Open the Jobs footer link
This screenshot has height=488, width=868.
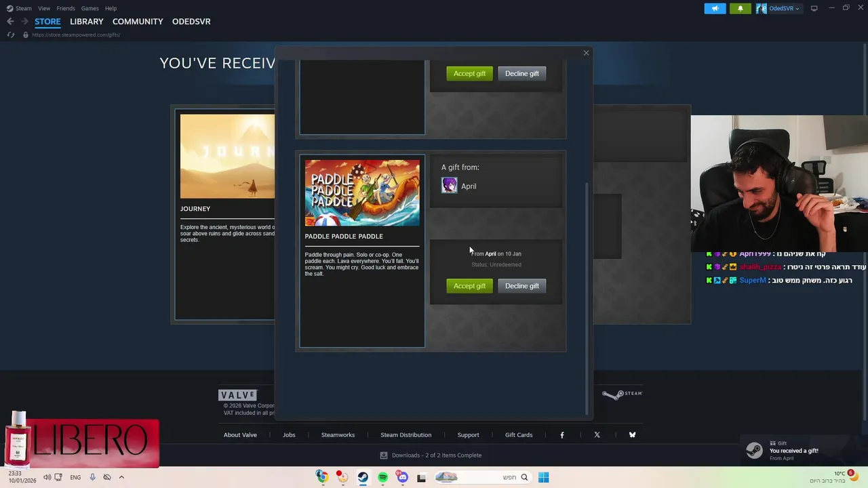coord(289,435)
